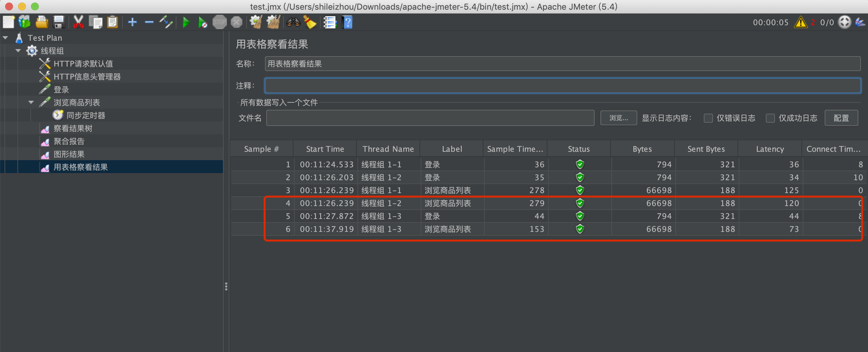The image size is (868, 352).
Task: Click the yellow warning triangle log icon
Action: click(800, 23)
